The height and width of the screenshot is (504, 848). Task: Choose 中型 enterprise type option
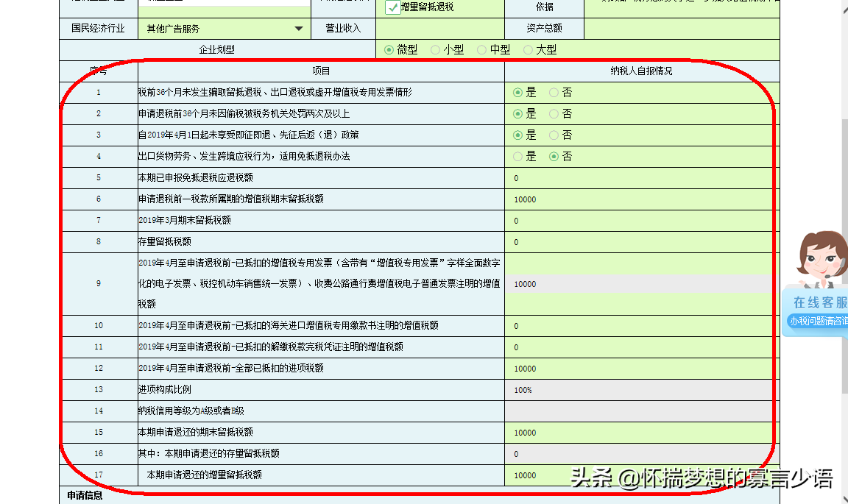[x=482, y=50]
